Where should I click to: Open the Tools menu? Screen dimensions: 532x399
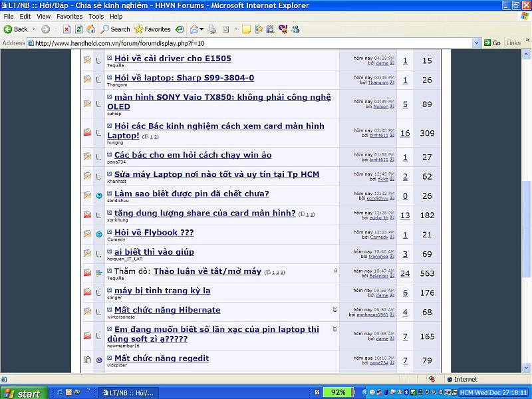96,16
